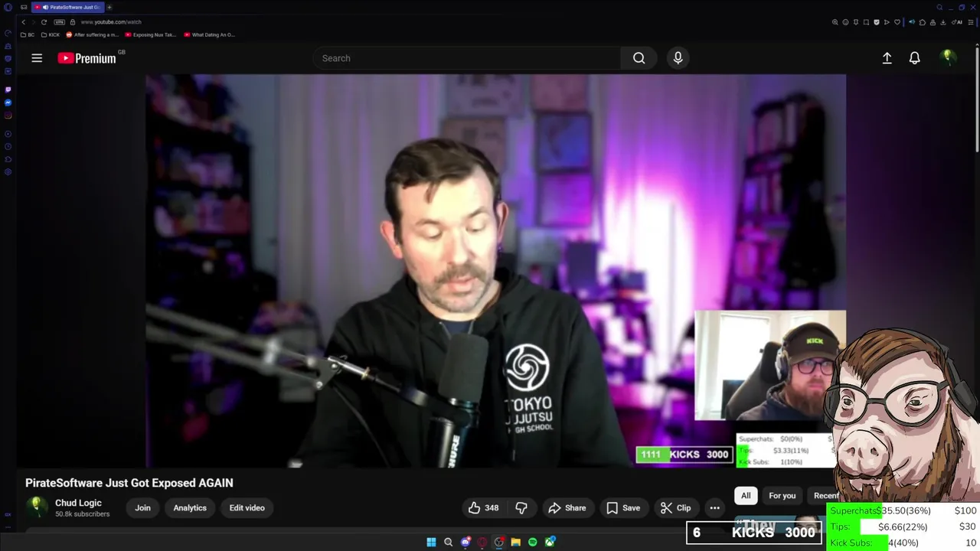Create a Clip of the video
This screenshot has height=551, width=980.
(675, 508)
